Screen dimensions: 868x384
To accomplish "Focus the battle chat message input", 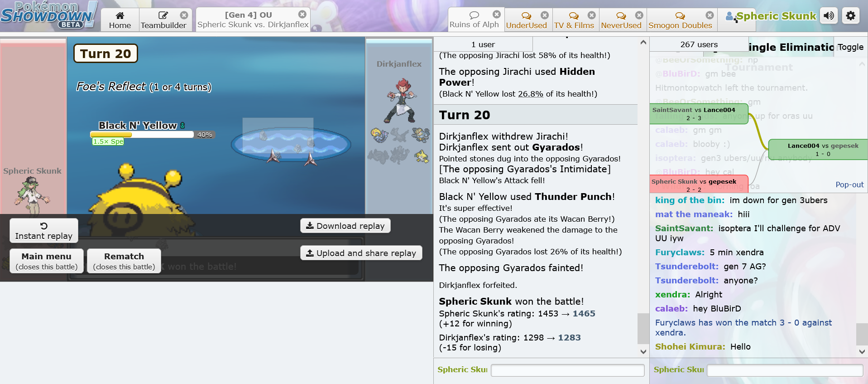I will click(x=567, y=370).
